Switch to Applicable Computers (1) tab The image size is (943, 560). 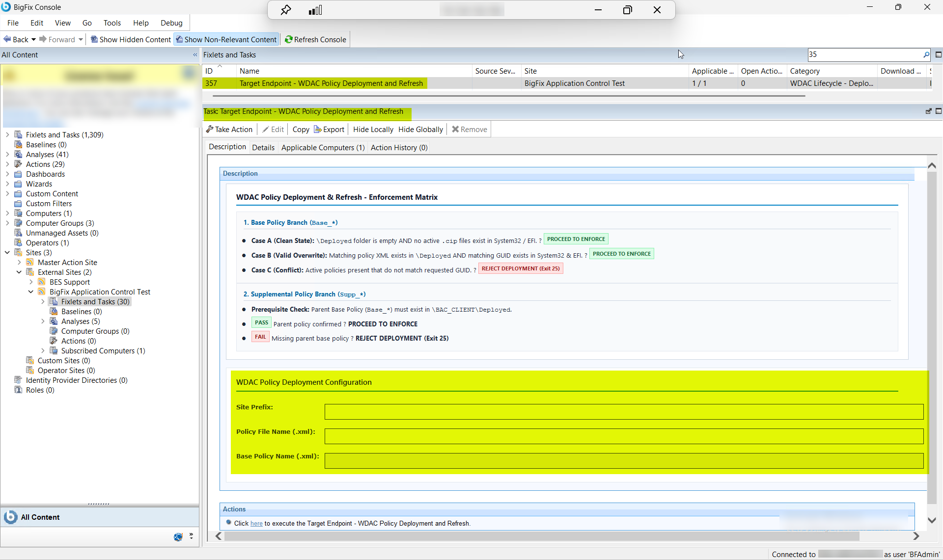323,148
